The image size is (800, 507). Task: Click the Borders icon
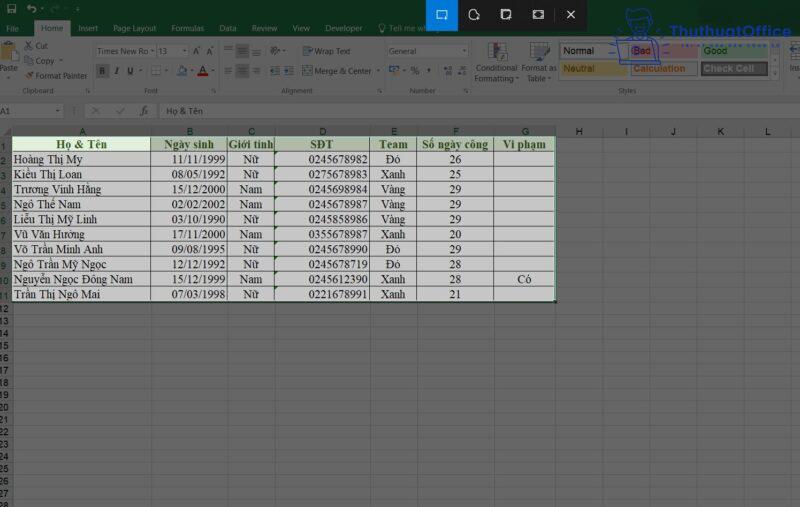tap(156, 71)
